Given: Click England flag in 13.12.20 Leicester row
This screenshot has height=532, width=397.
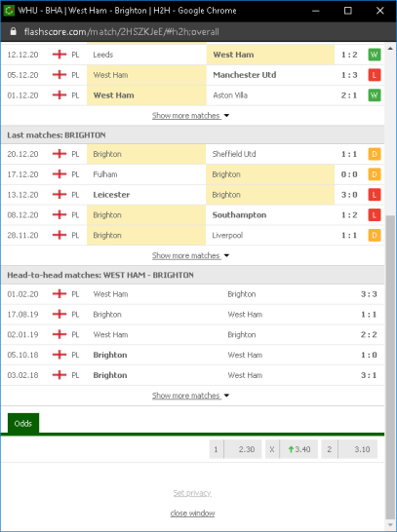Looking at the screenshot, I should point(60,195).
